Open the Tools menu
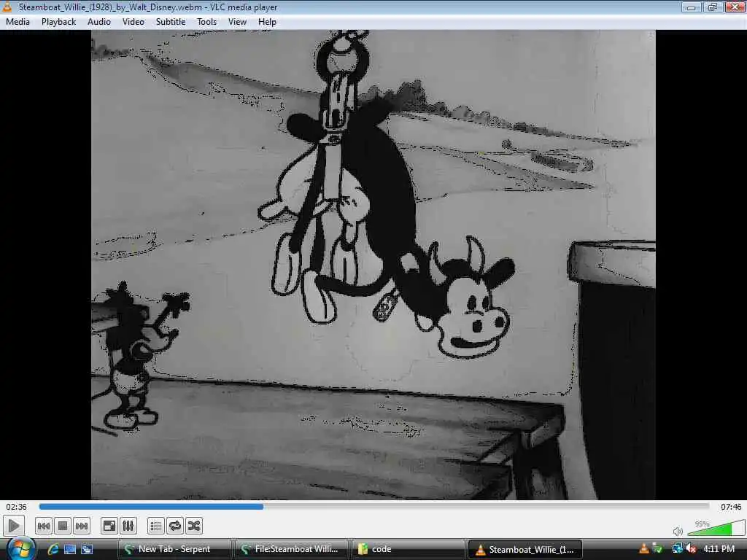The width and height of the screenshot is (747, 560). (206, 22)
